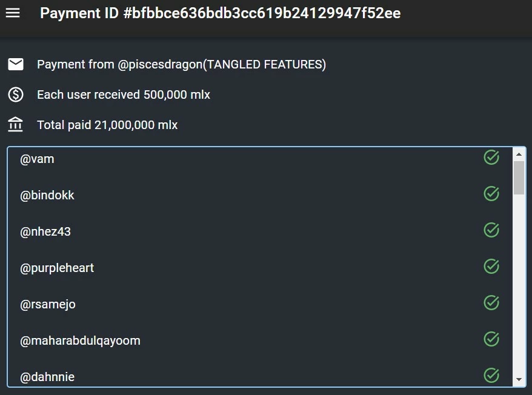Select the @vam user entry
Viewport: 532px width, 395px height.
pos(259,159)
